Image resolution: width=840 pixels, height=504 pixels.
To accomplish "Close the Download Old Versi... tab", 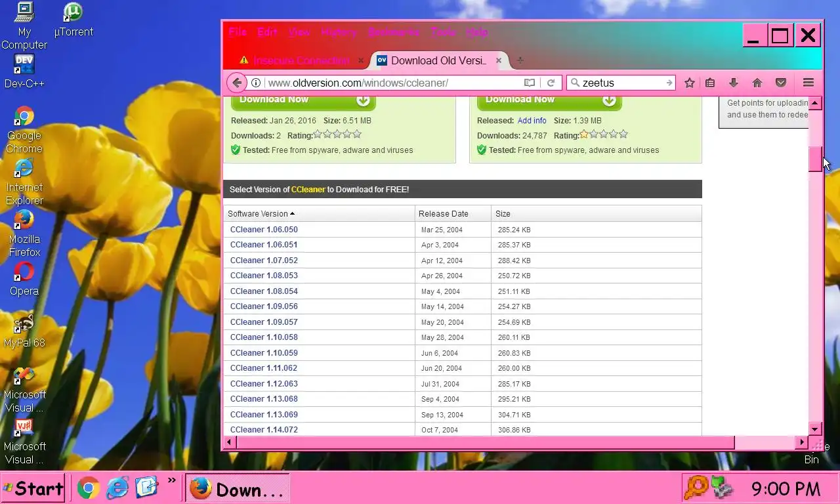I will (499, 60).
